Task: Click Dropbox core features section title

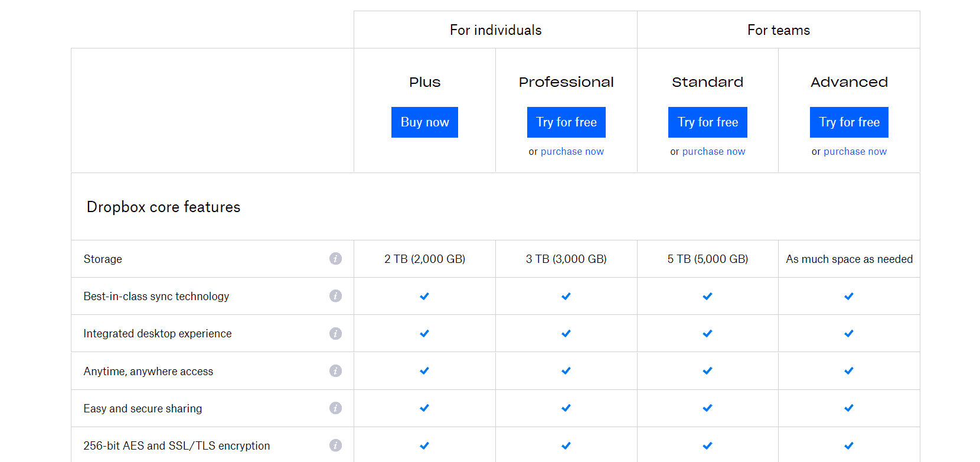Action: (164, 207)
